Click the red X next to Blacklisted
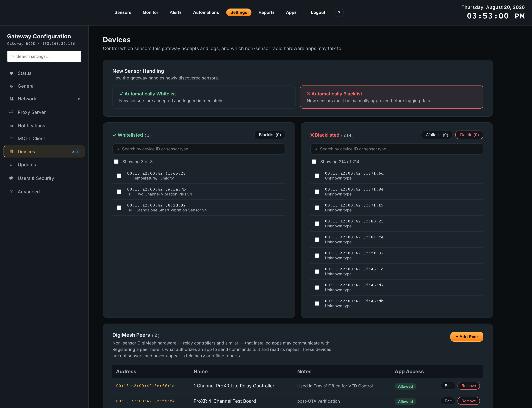 pos(312,135)
